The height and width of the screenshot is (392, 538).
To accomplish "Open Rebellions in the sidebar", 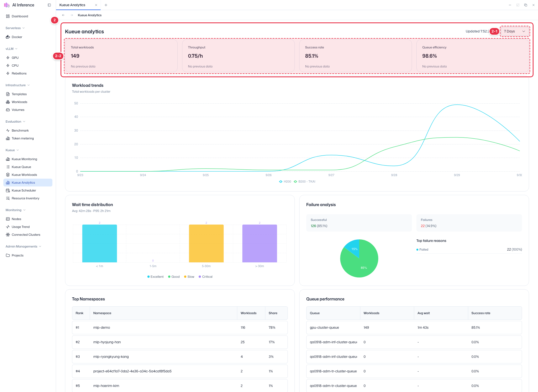I will [x=28, y=73].
